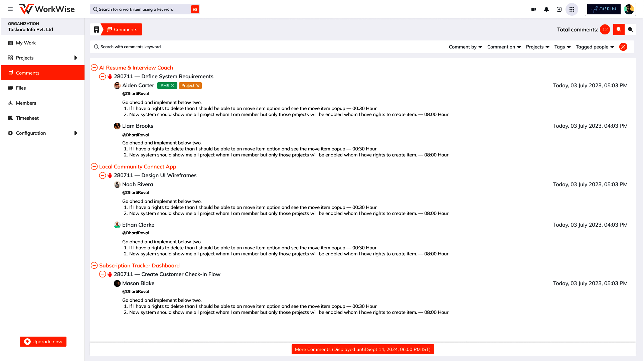Open the apps grid launcher
Screen dimensions: 644x361
tap(572, 9)
